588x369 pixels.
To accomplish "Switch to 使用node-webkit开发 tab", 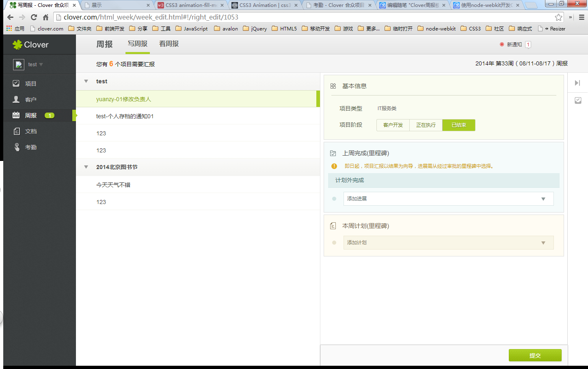I will 487,5.
